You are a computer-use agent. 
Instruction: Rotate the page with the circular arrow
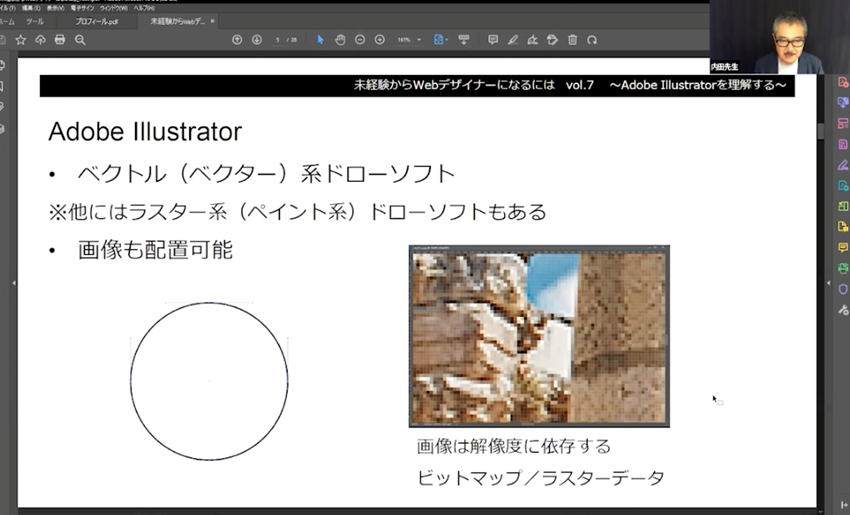pos(592,40)
